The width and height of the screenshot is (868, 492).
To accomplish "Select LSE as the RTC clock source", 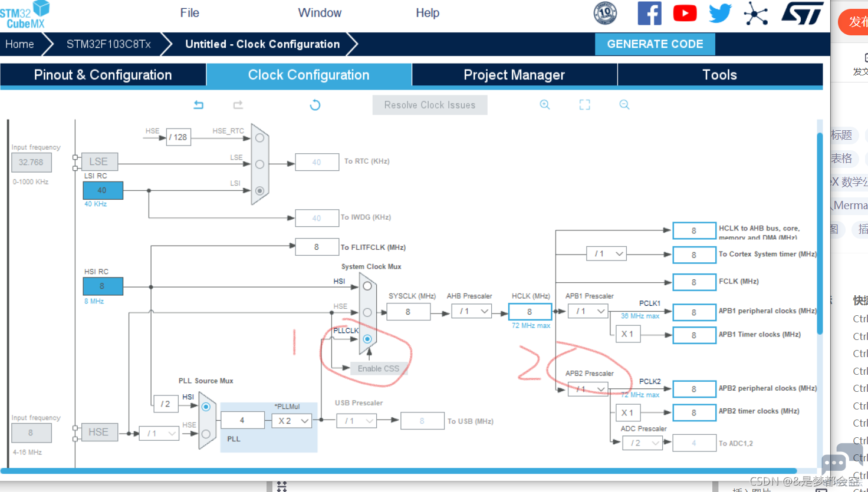I will click(x=259, y=164).
